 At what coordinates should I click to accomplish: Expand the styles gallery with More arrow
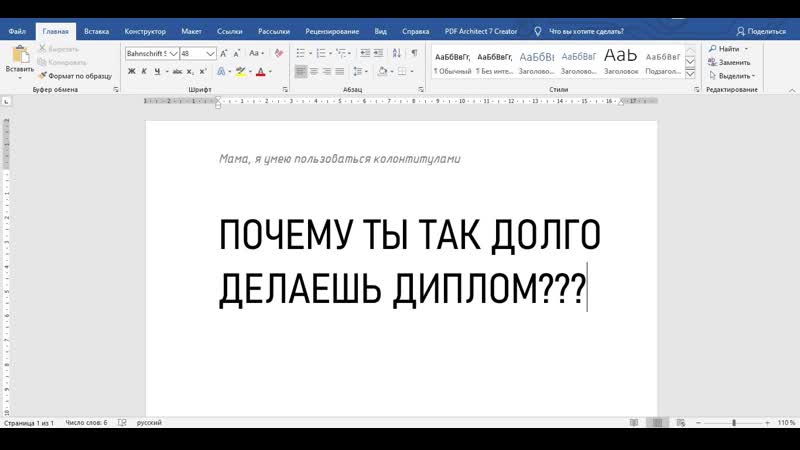tap(690, 74)
